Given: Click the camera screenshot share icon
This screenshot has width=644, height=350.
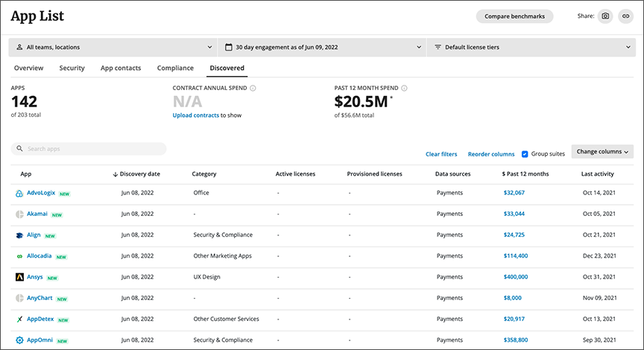Looking at the screenshot, I should [x=605, y=16].
